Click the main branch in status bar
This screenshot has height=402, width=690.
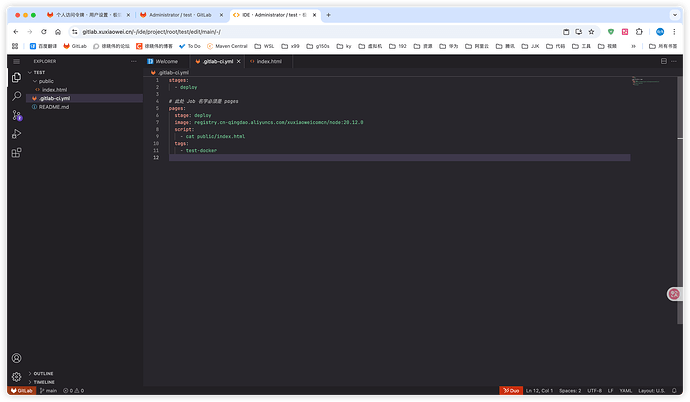coord(47,390)
